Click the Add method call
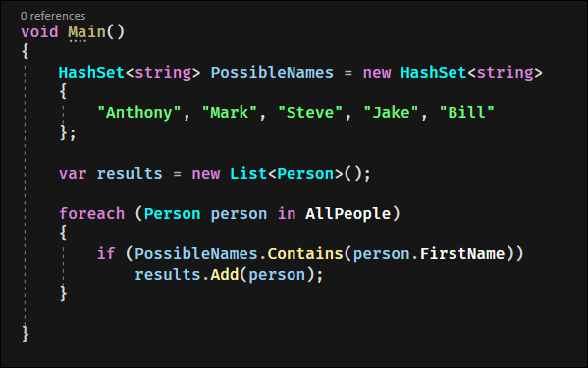This screenshot has height=368, width=588. coord(225,275)
